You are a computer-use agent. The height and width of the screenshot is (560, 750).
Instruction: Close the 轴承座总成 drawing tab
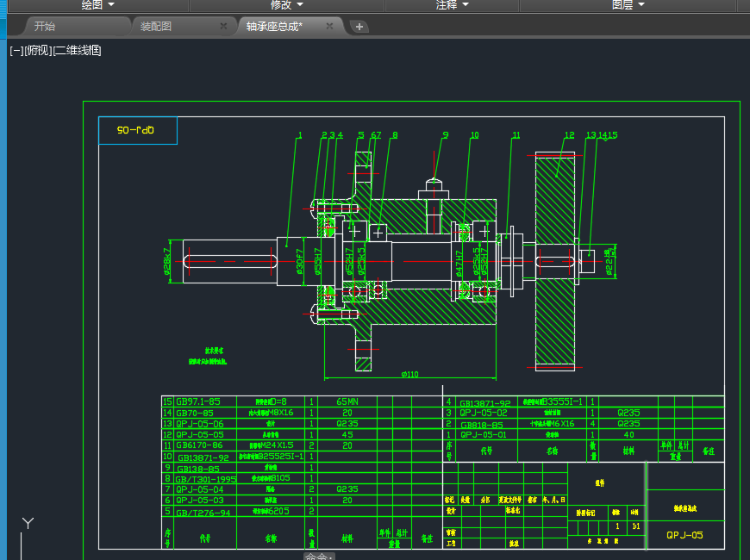click(329, 27)
